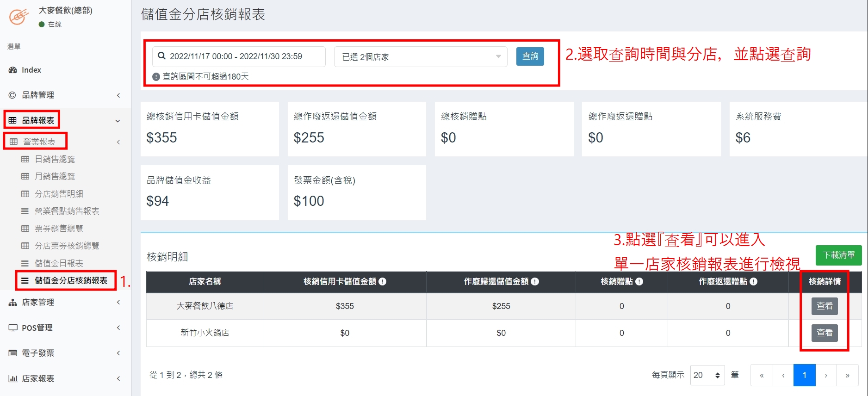Image resolution: width=868 pixels, height=396 pixels.
Task: Click the green 下載清單 button
Action: coord(838,255)
